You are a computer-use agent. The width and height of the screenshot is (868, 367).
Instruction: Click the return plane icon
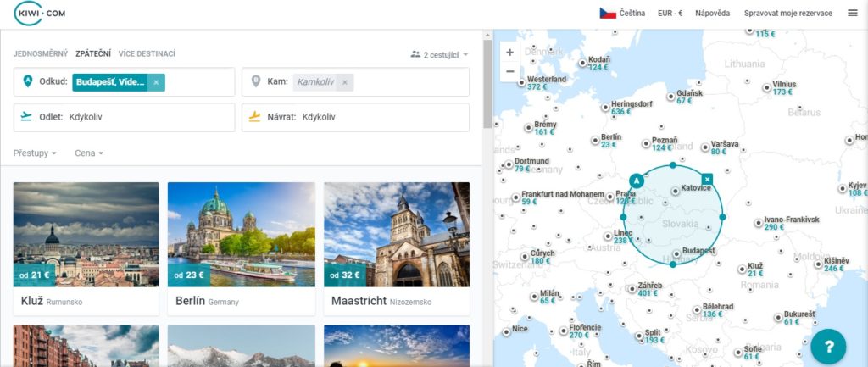[254, 116]
